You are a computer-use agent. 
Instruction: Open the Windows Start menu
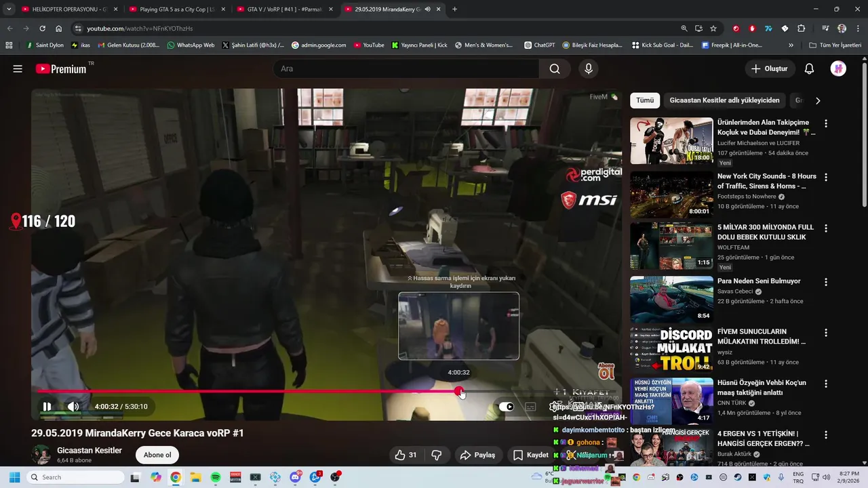(14, 477)
